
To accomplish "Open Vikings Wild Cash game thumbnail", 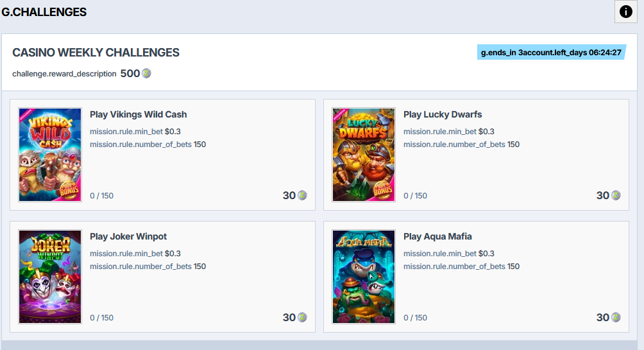I will click(x=50, y=155).
